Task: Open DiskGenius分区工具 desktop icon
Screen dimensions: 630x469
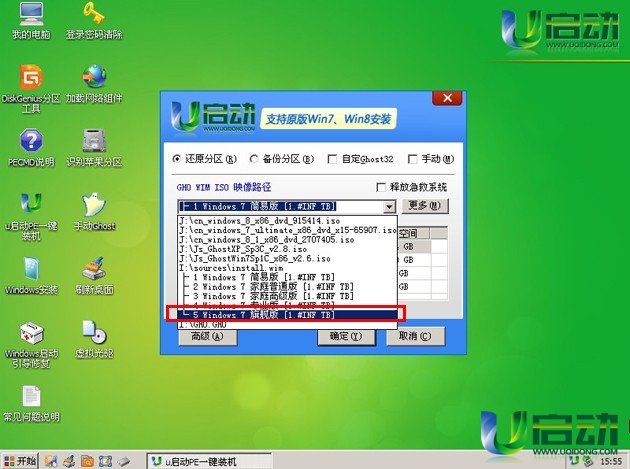Action: point(31,78)
